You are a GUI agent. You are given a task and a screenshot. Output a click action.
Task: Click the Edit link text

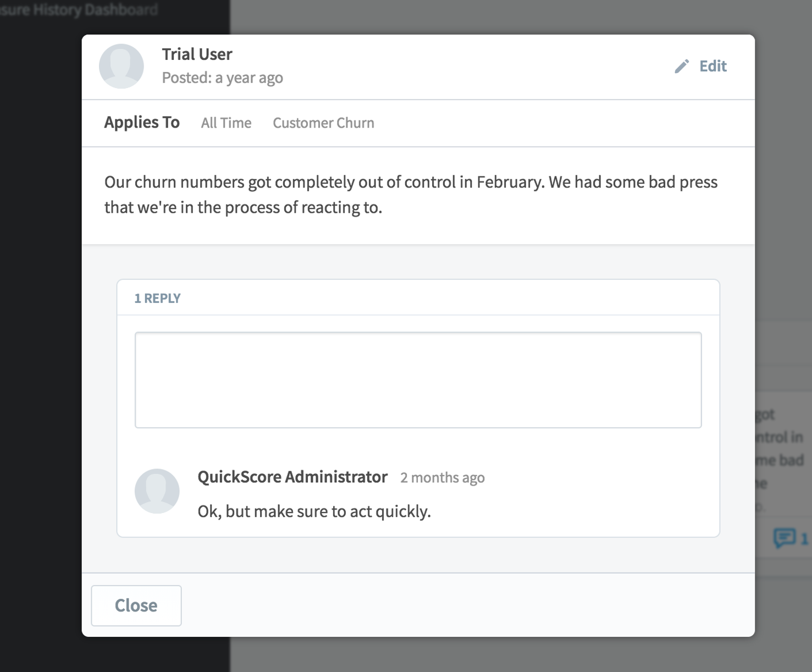point(713,66)
